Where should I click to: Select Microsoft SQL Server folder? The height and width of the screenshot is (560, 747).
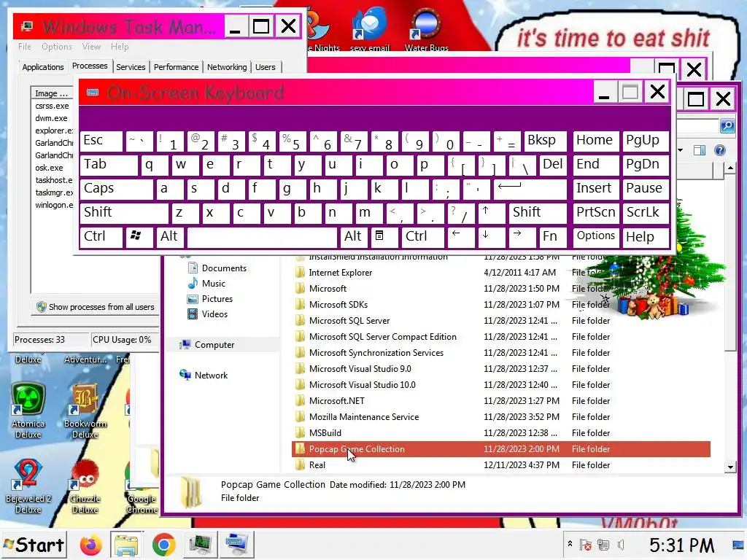[500, 321]
